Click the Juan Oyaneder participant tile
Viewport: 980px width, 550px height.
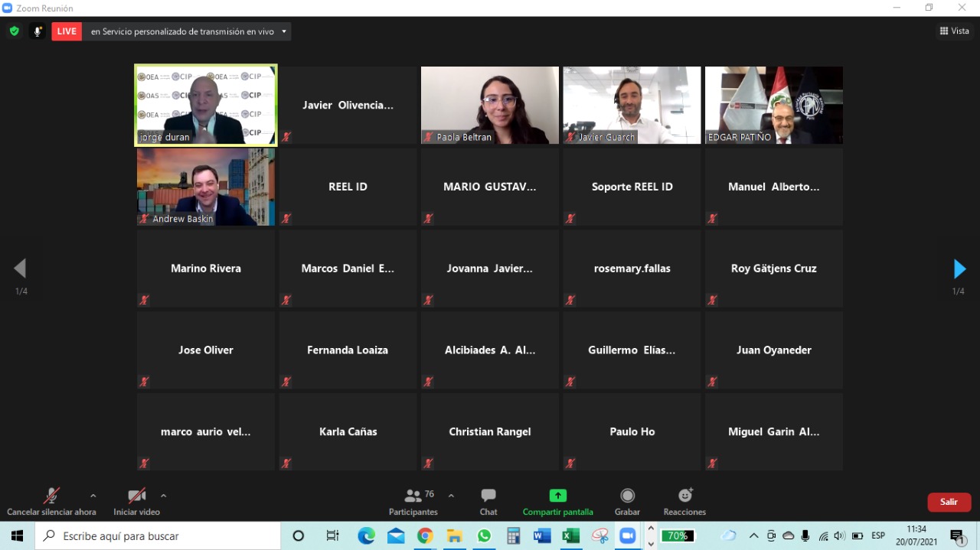(774, 350)
